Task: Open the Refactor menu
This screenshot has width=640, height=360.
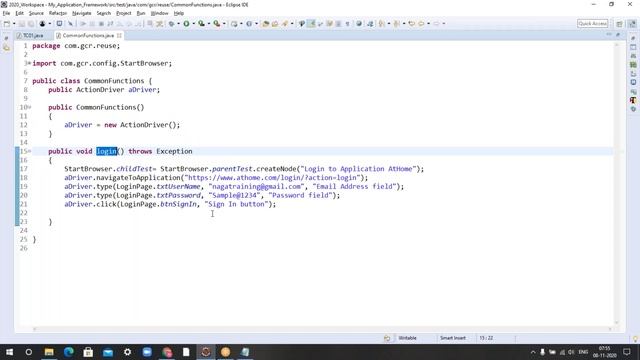Action: (x=58, y=13)
